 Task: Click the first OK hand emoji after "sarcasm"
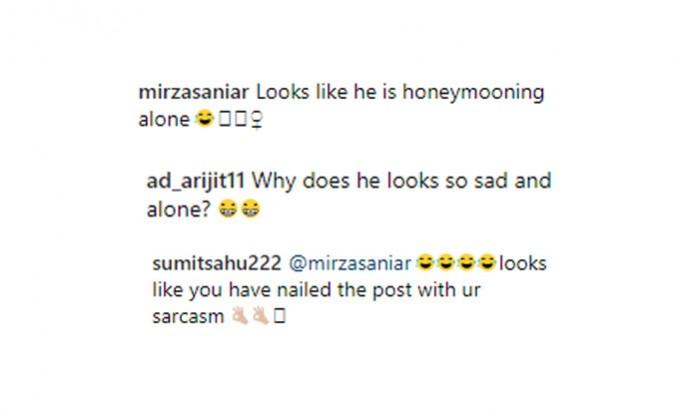point(239,316)
